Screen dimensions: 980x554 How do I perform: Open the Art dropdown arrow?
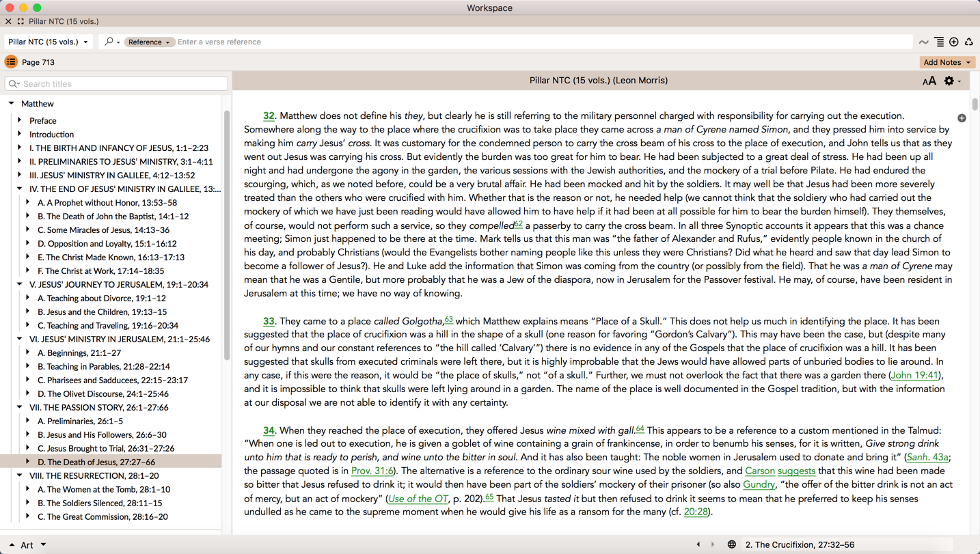pos(43,545)
